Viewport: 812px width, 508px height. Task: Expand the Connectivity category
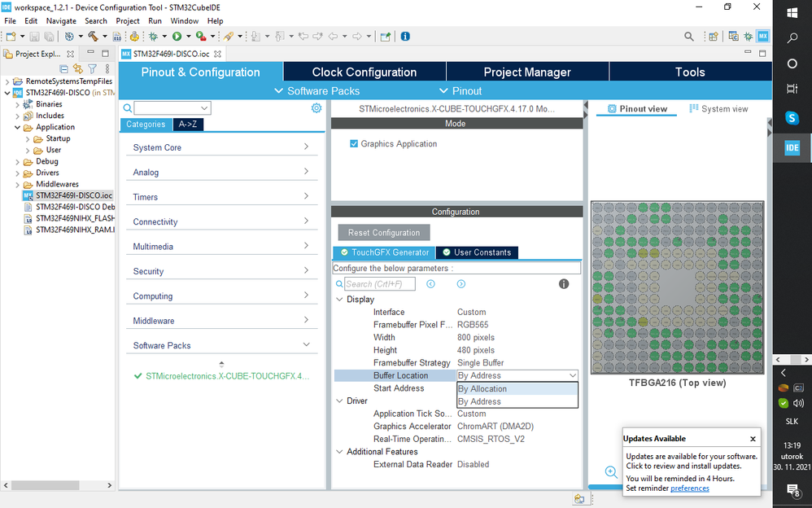tap(221, 221)
